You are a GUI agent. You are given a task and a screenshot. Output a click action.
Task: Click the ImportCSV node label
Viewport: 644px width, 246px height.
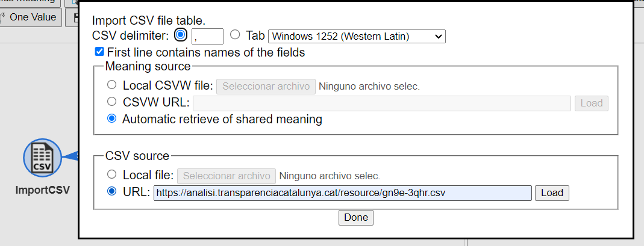pyautogui.click(x=43, y=190)
